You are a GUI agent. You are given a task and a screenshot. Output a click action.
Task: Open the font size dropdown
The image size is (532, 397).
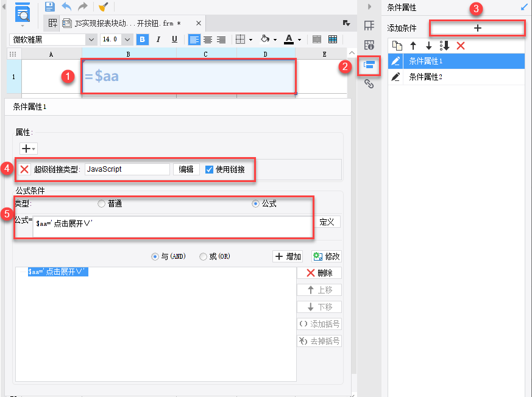click(127, 40)
